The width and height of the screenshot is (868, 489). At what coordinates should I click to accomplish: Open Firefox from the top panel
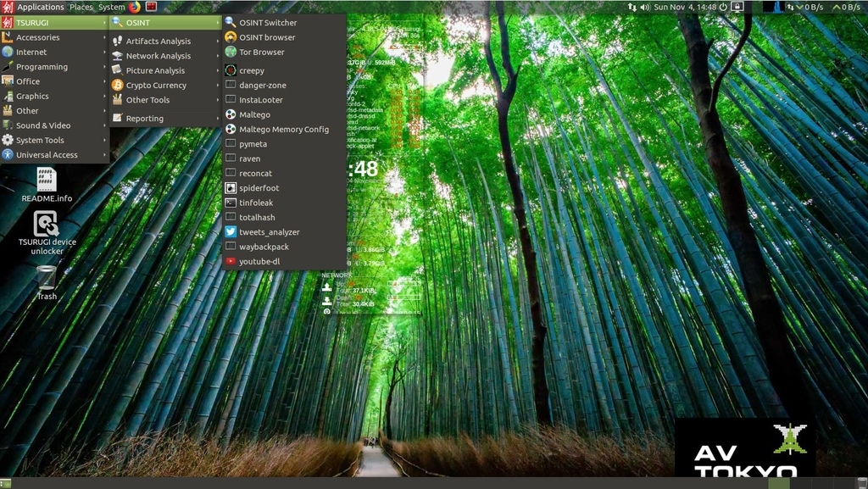(133, 6)
